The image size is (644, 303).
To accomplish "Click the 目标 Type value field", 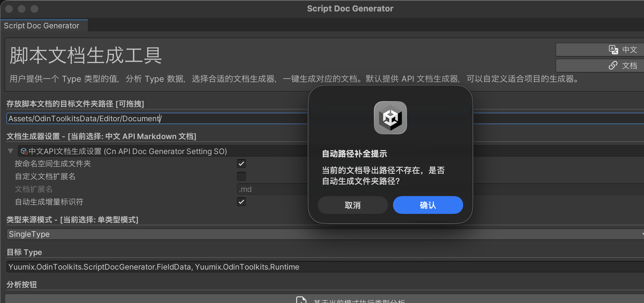I will point(318,267).
